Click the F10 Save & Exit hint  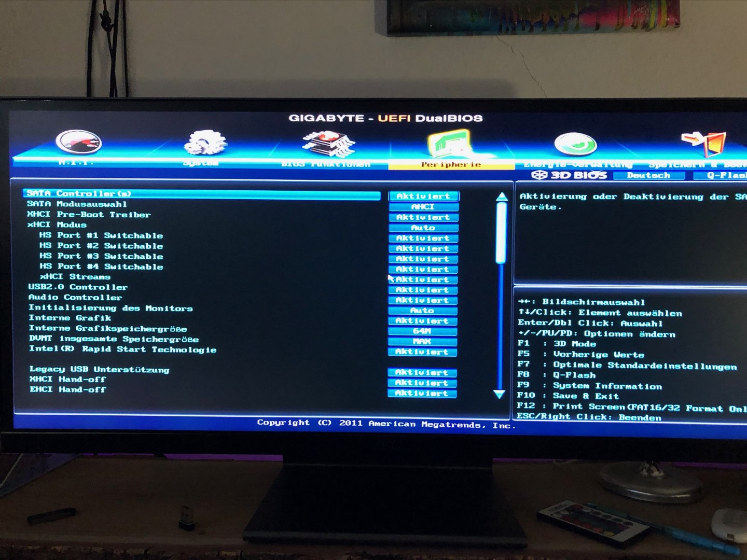pos(568,396)
